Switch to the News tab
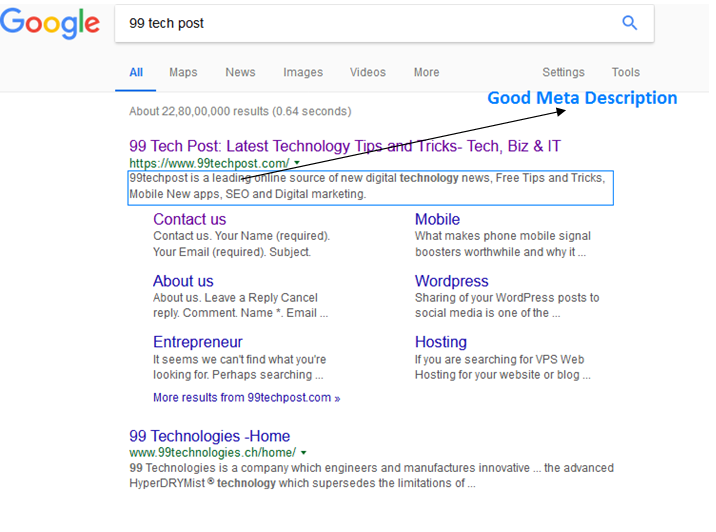716x532 pixels. pyautogui.click(x=240, y=72)
